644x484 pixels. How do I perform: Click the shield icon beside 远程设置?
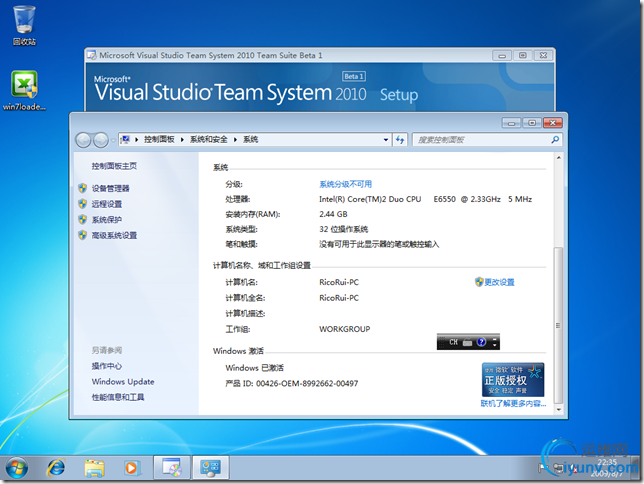click(83, 204)
